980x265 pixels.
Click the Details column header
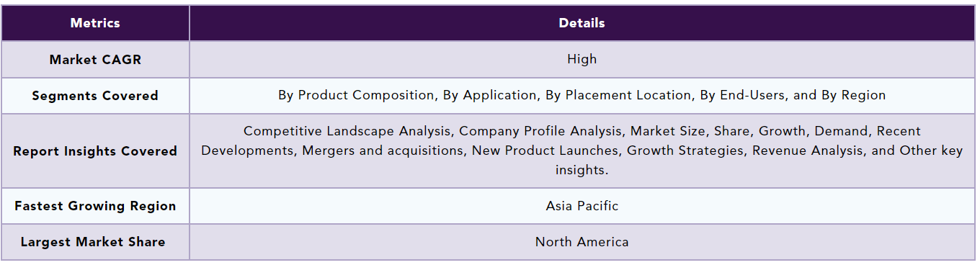point(582,23)
